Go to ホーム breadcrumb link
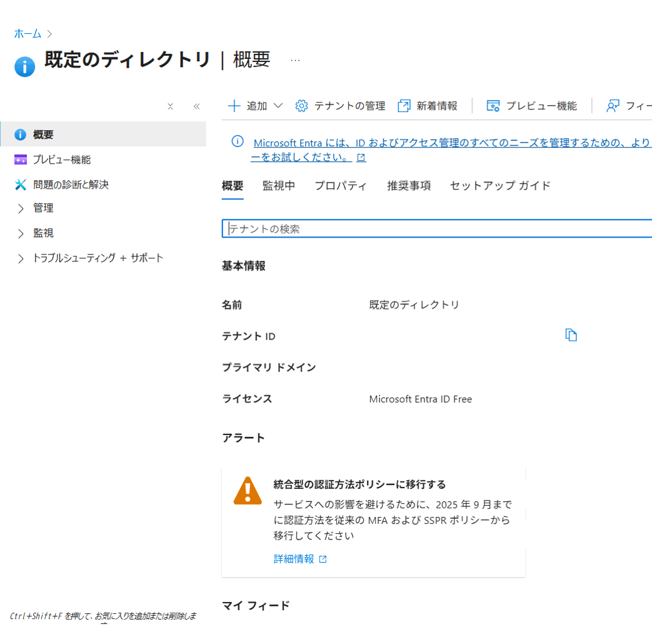 28,33
